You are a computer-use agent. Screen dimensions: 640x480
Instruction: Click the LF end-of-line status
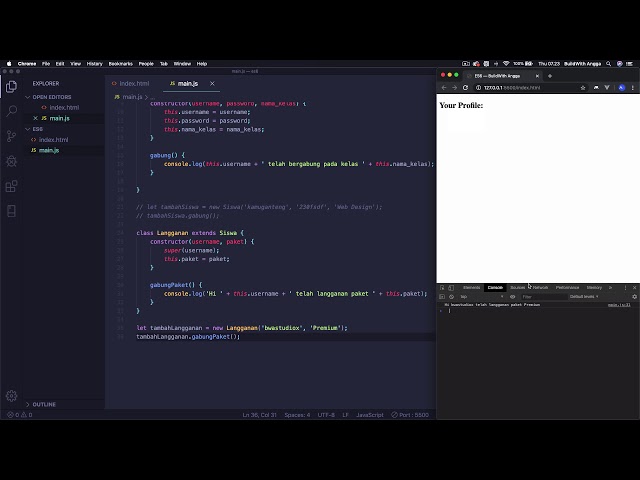tap(345, 415)
